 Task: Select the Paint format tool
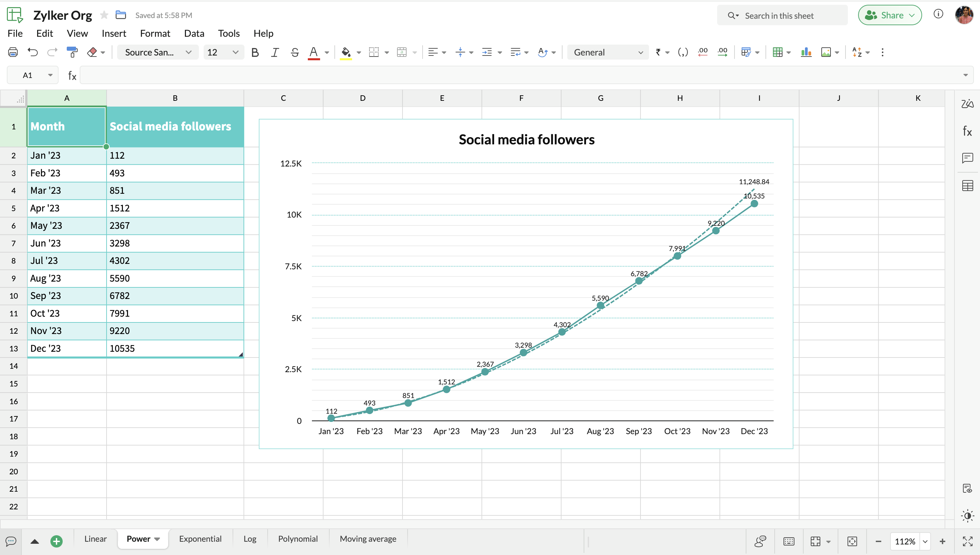click(72, 52)
